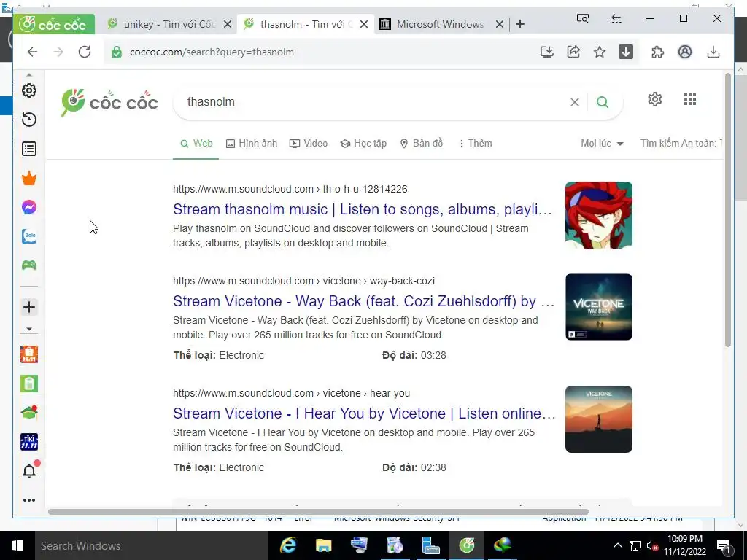Click the Cốc Cốc logo on search page
Image resolution: width=747 pixels, height=560 pixels.
pos(109,102)
